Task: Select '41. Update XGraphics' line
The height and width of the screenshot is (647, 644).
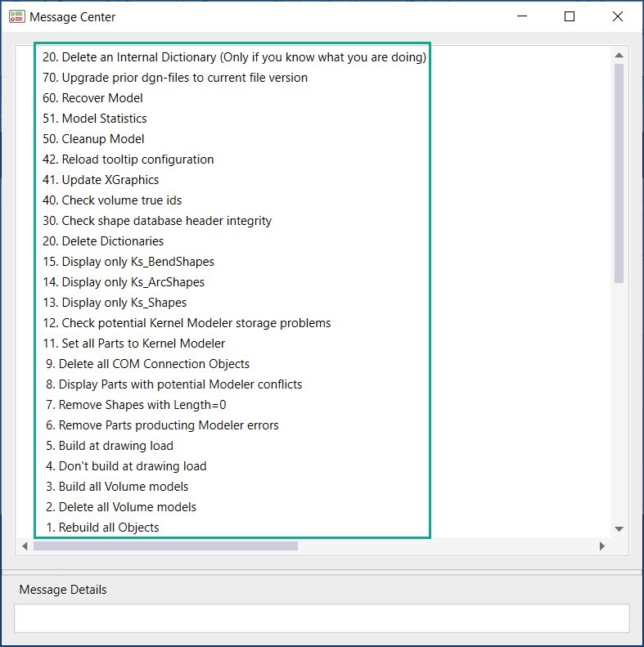Action: (101, 180)
